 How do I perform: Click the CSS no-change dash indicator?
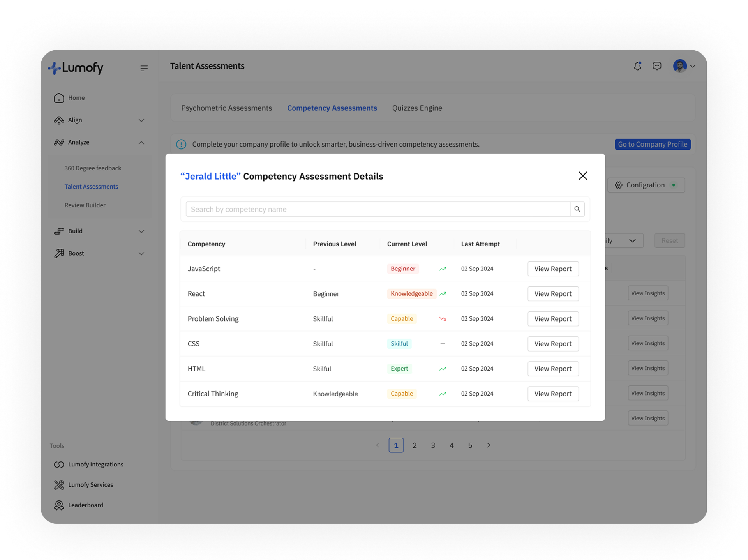tap(443, 344)
